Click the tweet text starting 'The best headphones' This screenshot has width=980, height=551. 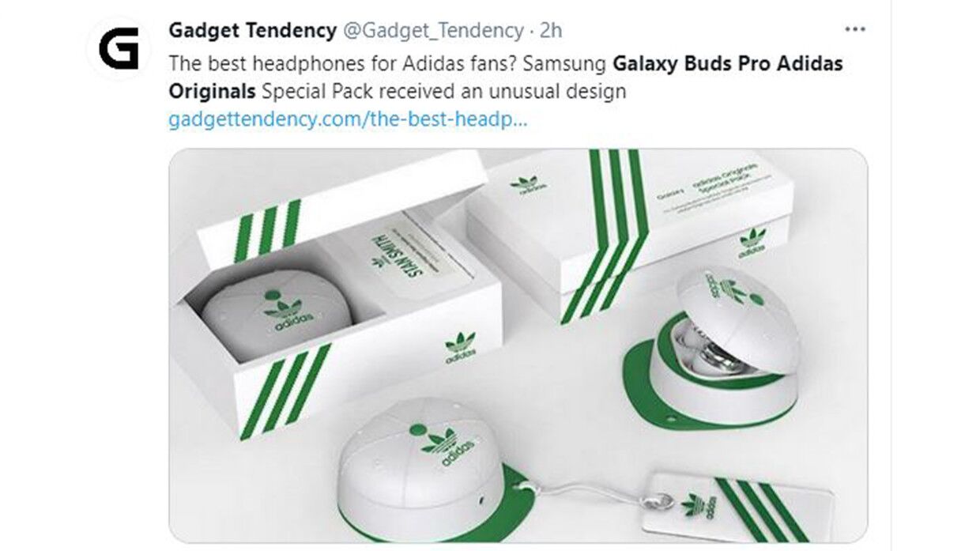click(506, 77)
